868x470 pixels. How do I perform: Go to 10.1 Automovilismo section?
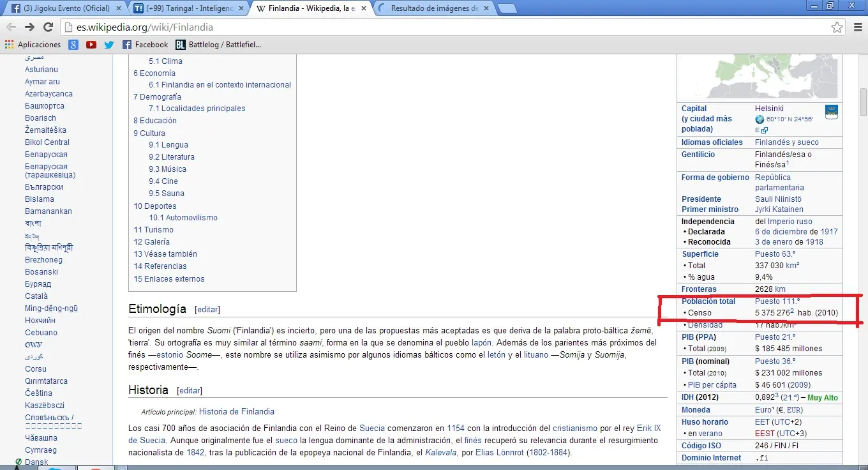[x=183, y=218]
